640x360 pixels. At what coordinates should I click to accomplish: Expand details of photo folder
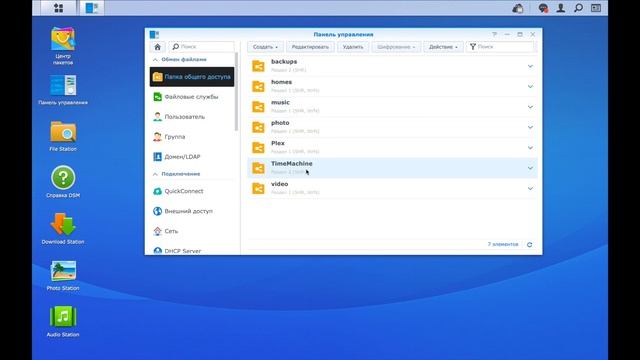pos(530,127)
